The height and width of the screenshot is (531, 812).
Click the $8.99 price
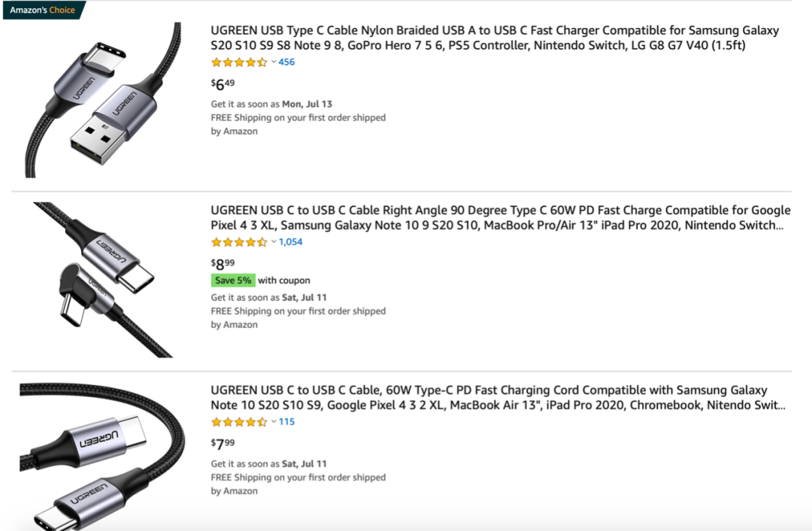coord(223,263)
